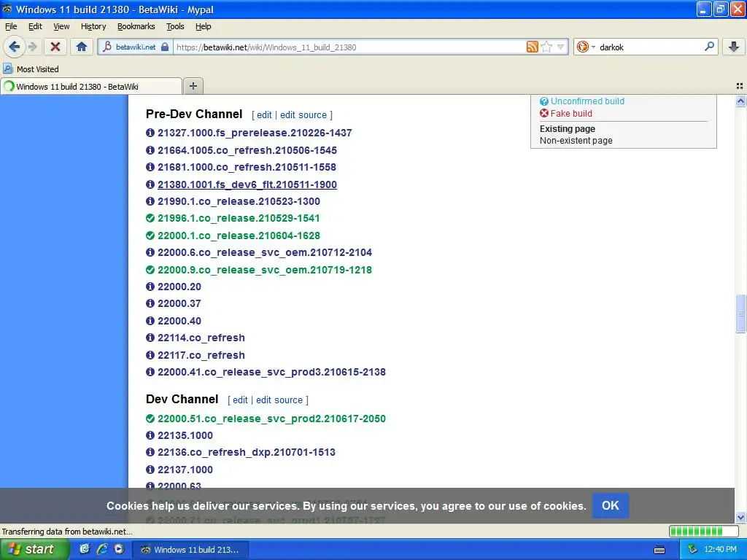Click edit link beside Pre-Dev Channel
Image resolution: width=747 pixels, height=560 pixels.
coord(264,114)
